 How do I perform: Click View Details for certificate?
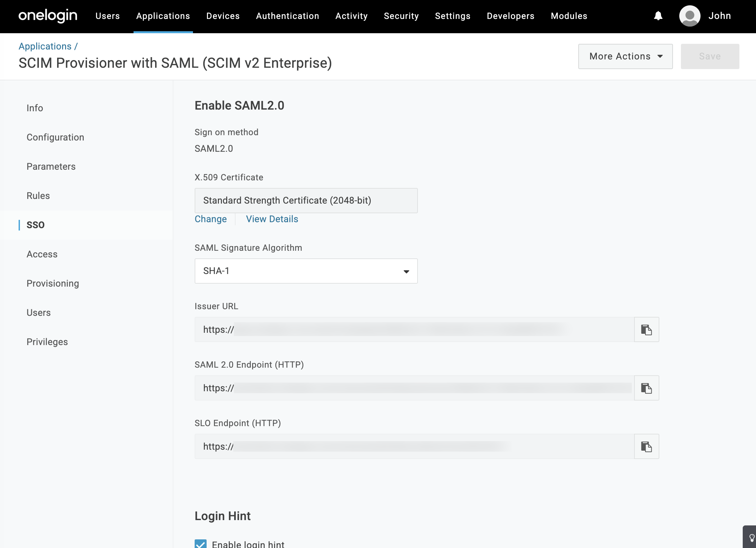coord(272,219)
